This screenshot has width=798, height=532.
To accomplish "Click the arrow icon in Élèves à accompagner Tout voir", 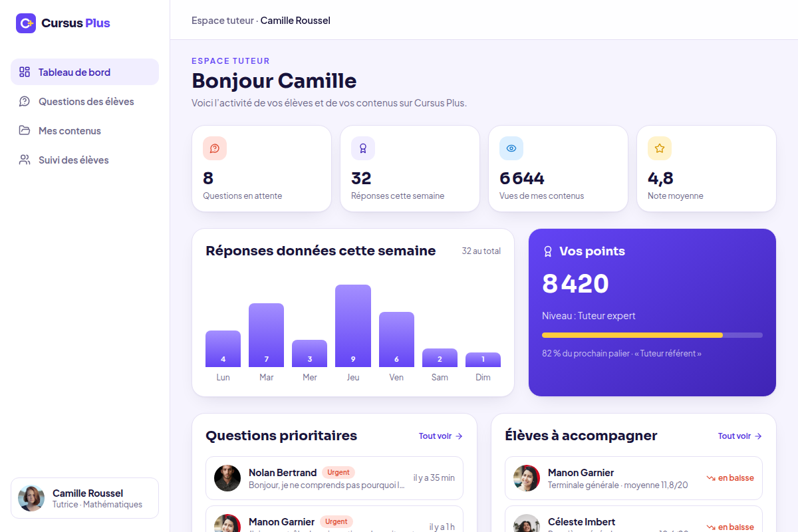I will pyautogui.click(x=758, y=436).
